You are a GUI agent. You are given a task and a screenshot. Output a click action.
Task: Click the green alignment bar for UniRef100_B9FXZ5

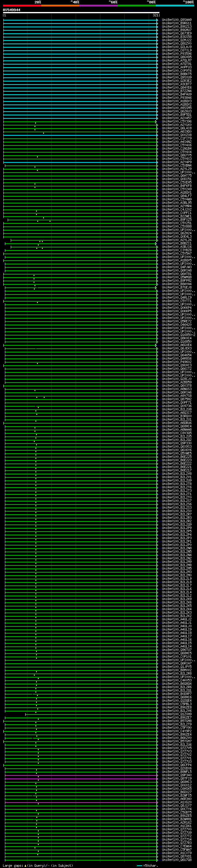click(x=82, y=220)
